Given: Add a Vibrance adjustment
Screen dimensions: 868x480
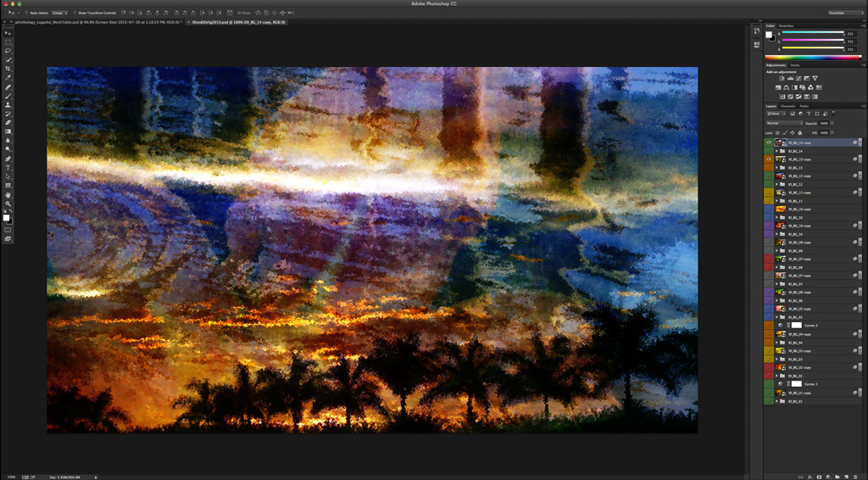Looking at the screenshot, I should (815, 79).
